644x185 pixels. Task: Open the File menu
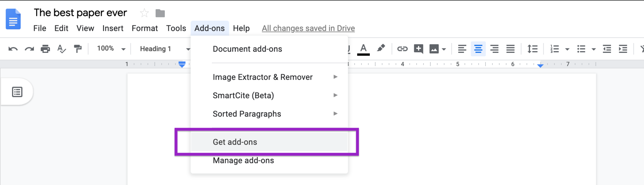click(x=40, y=28)
